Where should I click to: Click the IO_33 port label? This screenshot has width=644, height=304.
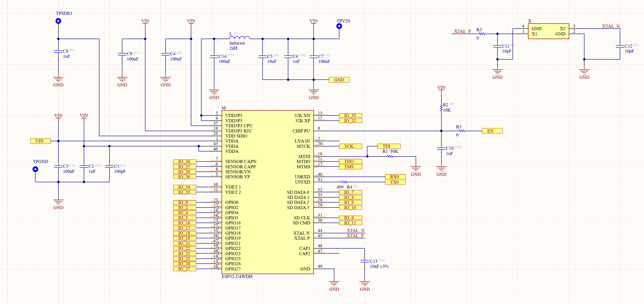(350, 115)
